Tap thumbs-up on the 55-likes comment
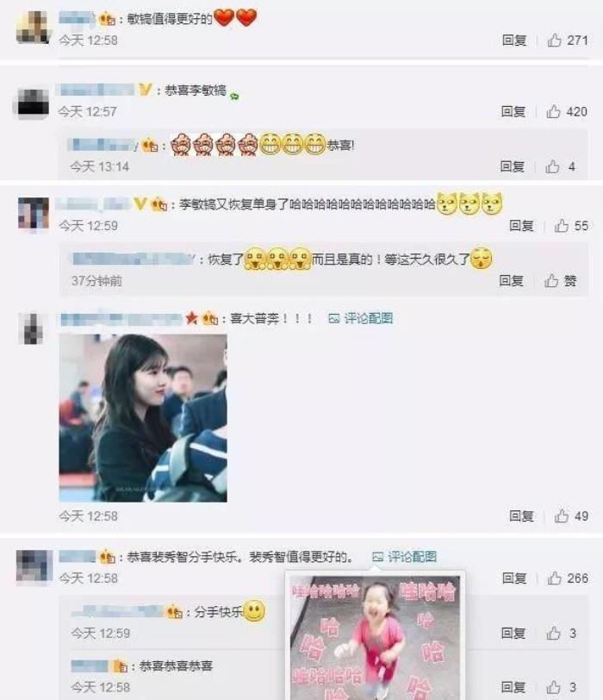 point(562,226)
